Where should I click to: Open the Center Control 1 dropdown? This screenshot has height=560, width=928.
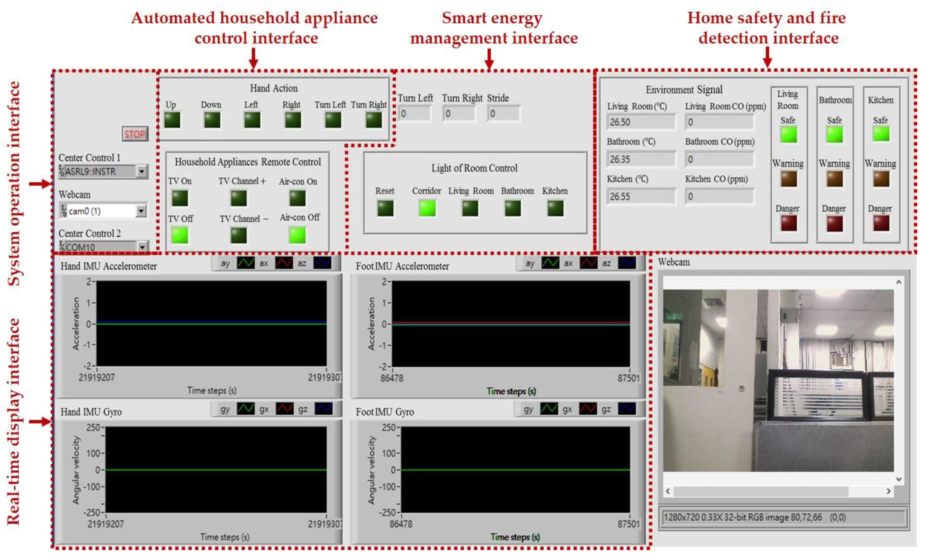[142, 172]
